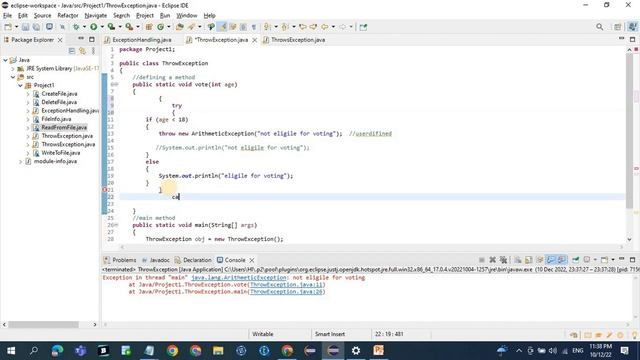This screenshot has width=640, height=360.
Task: Toggle the console Scroll Lock icon
Action: tap(529, 260)
